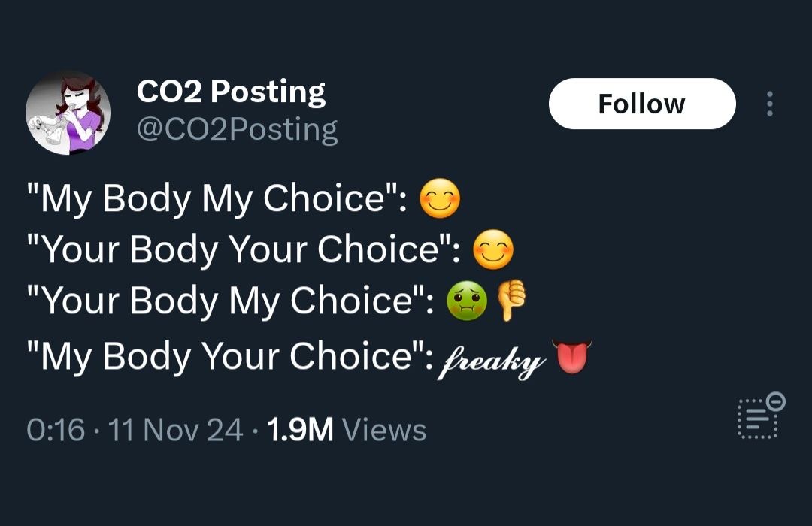Click the minus badge on the note icon
Viewport: 812px width, 526px height.
point(776,401)
